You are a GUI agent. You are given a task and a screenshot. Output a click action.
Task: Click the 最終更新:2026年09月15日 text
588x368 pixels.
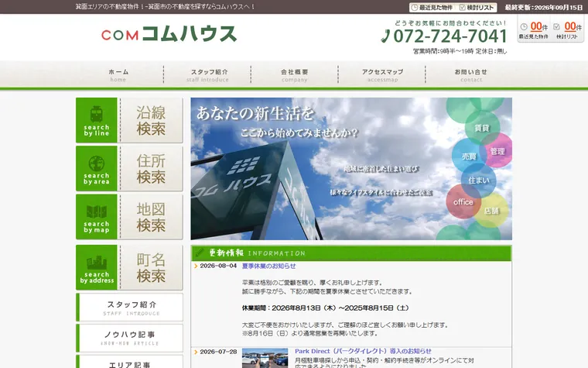[x=544, y=8]
